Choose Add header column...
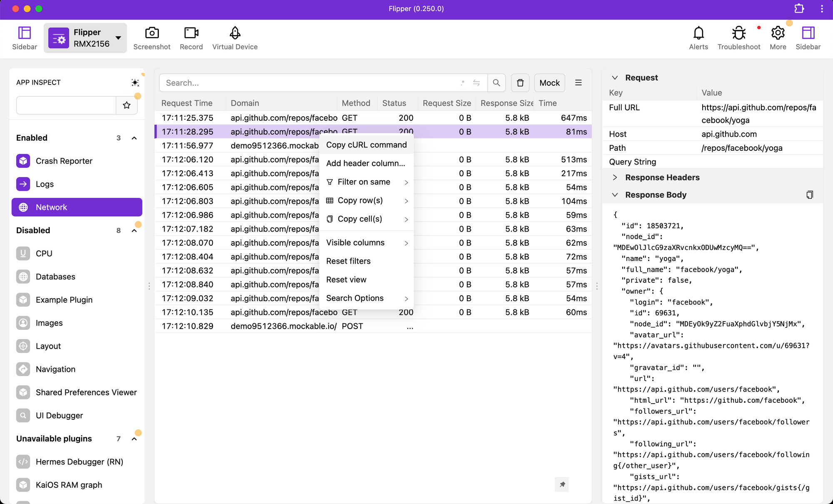The width and height of the screenshot is (833, 504). (367, 163)
